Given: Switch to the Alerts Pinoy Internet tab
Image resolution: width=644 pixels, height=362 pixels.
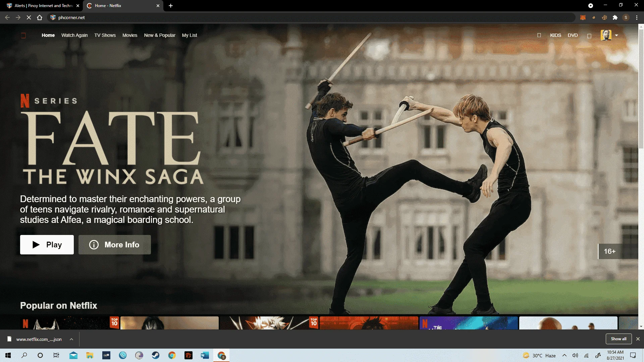Looking at the screenshot, I should [x=41, y=6].
